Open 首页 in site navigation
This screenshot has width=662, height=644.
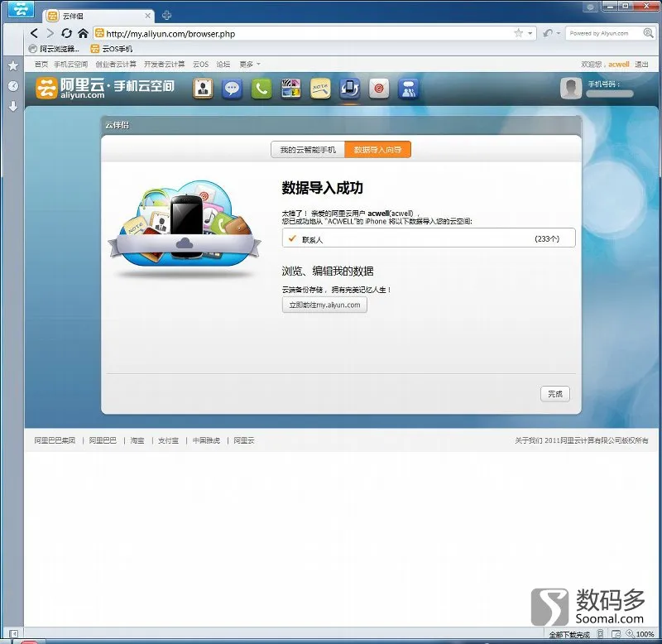tap(41, 65)
